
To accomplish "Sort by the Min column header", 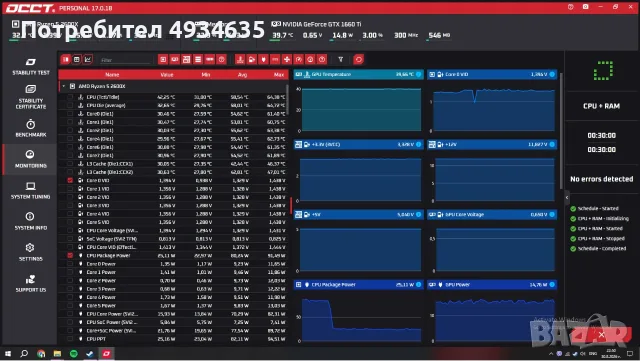I will tap(206, 75).
